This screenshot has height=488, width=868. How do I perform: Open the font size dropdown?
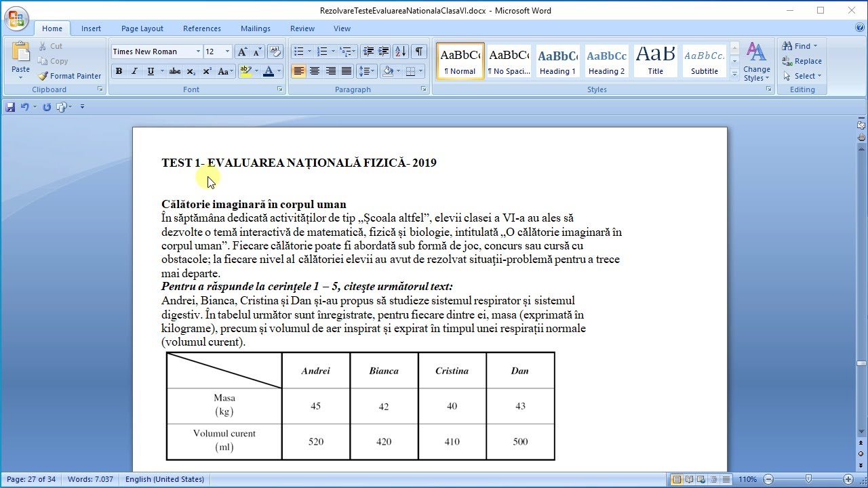coord(228,52)
